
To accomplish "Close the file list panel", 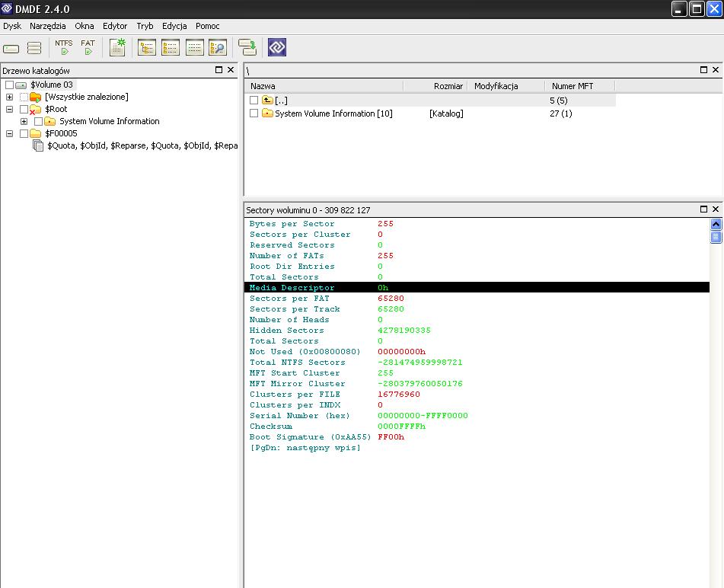I will click(x=716, y=70).
